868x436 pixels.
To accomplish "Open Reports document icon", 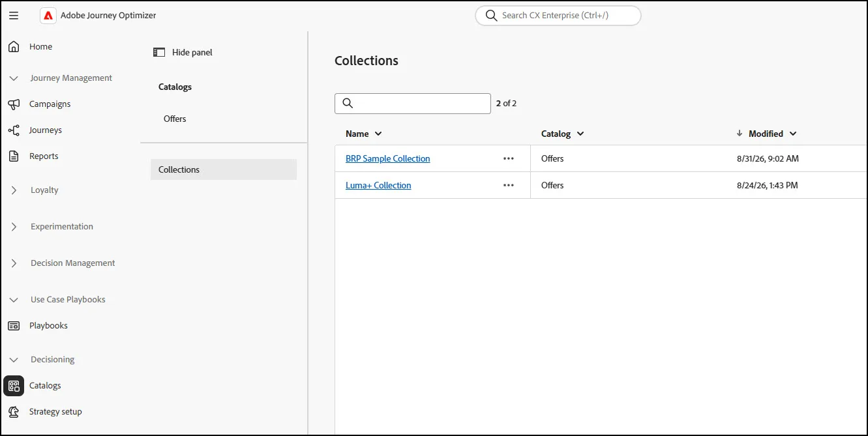I will (14, 156).
